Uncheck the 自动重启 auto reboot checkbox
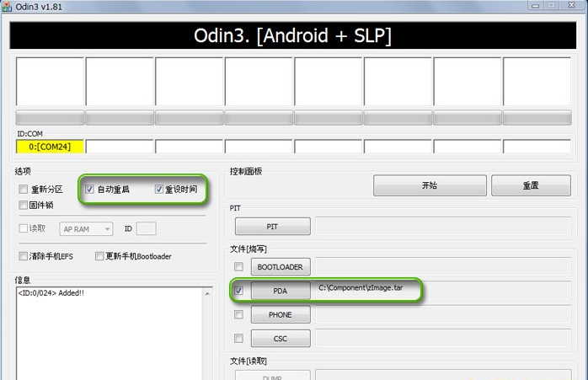This screenshot has height=380, width=588. coord(89,189)
